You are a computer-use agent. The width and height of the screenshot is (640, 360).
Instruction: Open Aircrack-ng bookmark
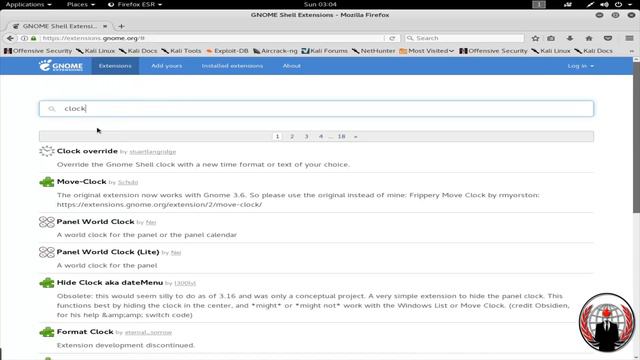275,51
